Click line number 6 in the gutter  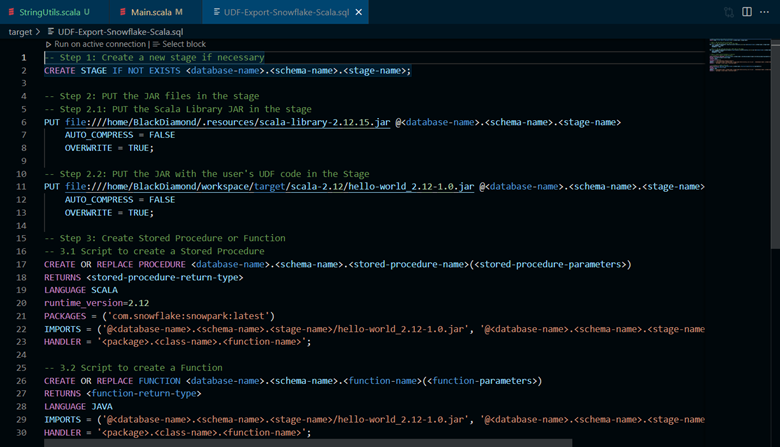(23, 122)
